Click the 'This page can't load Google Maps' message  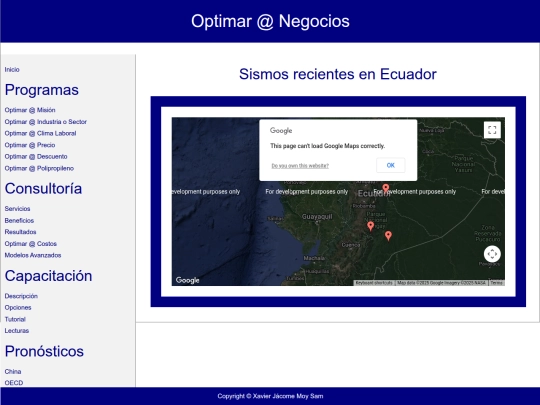[328, 146]
